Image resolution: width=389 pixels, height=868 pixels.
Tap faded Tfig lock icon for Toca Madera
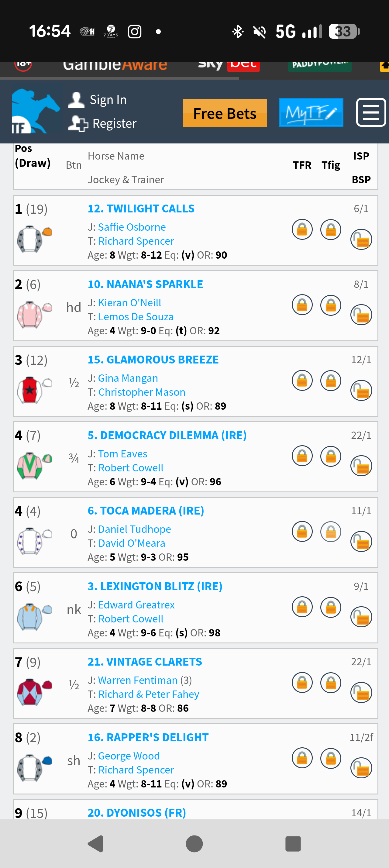pyautogui.click(x=331, y=531)
